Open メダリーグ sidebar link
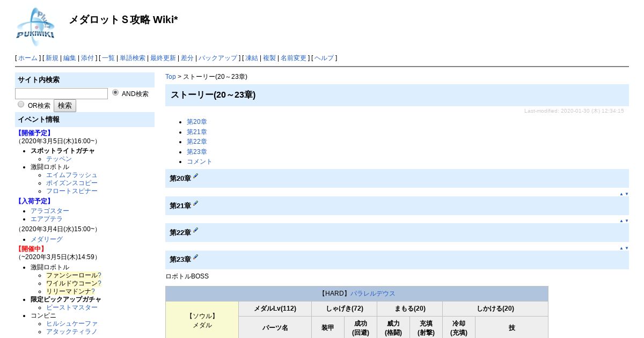 pyautogui.click(x=47, y=239)
